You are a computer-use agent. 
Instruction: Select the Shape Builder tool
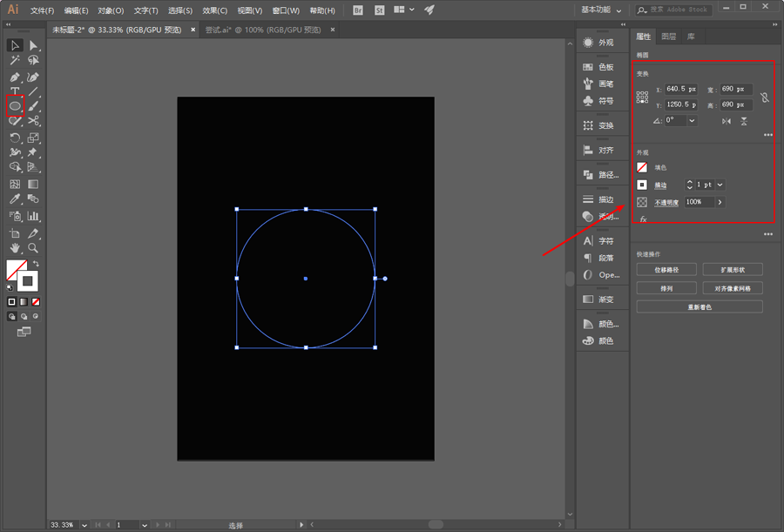[15, 167]
